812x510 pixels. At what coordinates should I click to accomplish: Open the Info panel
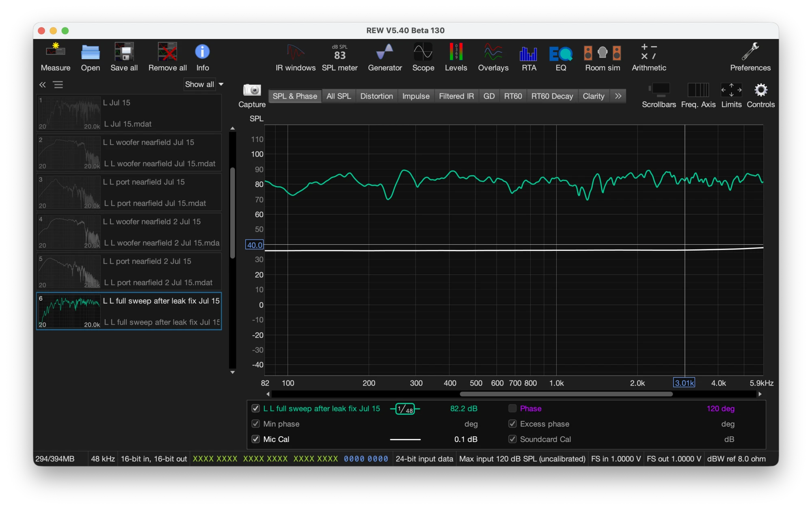tap(202, 57)
